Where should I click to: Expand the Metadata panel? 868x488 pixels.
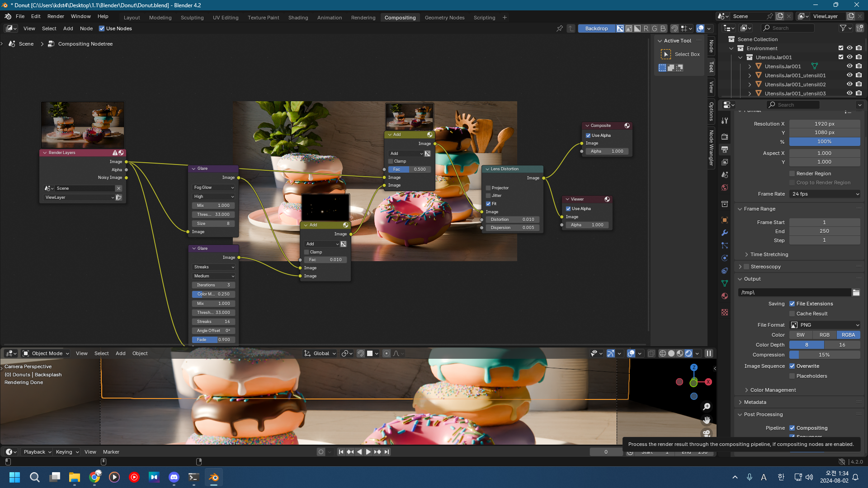(x=755, y=402)
